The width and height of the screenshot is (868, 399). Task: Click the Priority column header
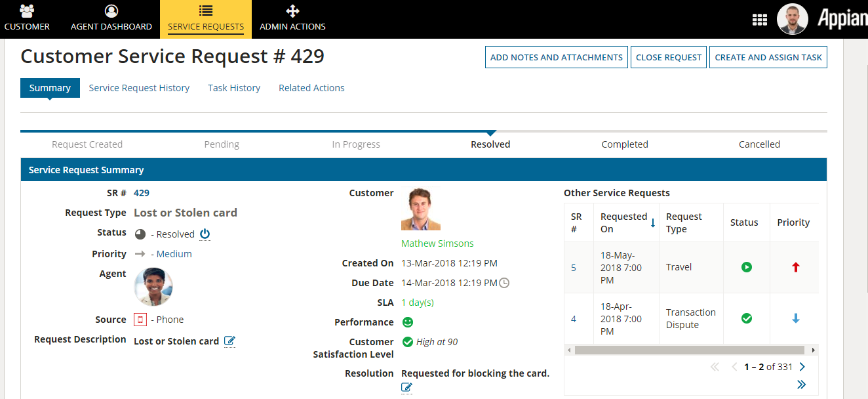(794, 222)
